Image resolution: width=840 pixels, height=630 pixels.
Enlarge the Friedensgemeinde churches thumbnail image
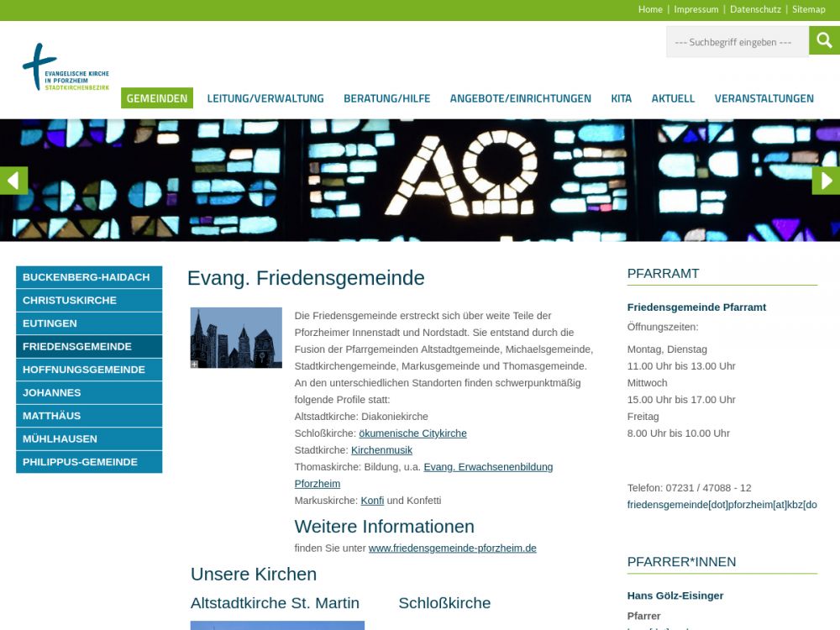(236, 338)
